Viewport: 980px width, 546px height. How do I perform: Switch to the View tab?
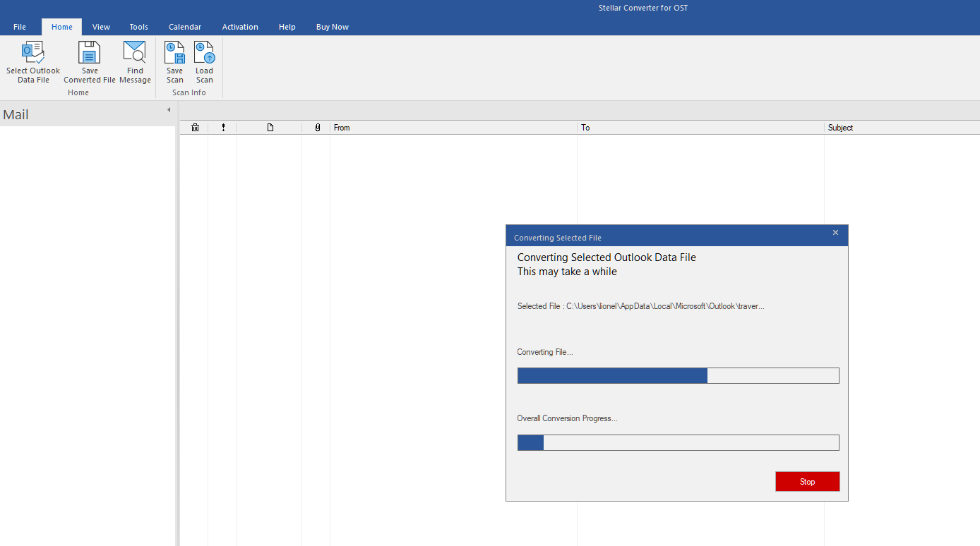point(101,27)
